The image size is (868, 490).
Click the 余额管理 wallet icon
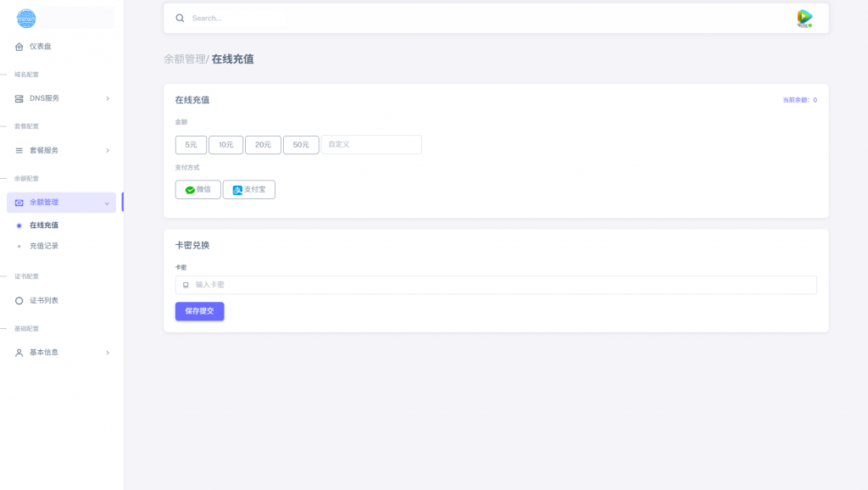tap(19, 203)
